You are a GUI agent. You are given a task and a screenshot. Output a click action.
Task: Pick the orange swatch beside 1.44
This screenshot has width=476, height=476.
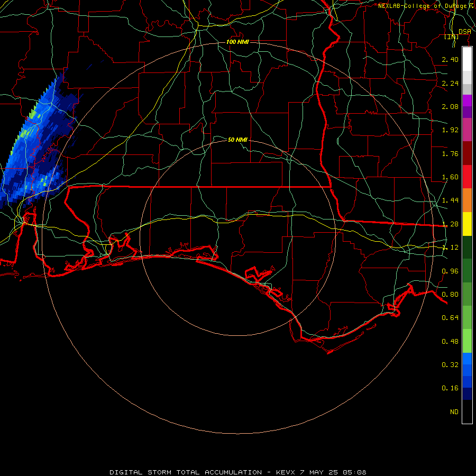[467, 200]
